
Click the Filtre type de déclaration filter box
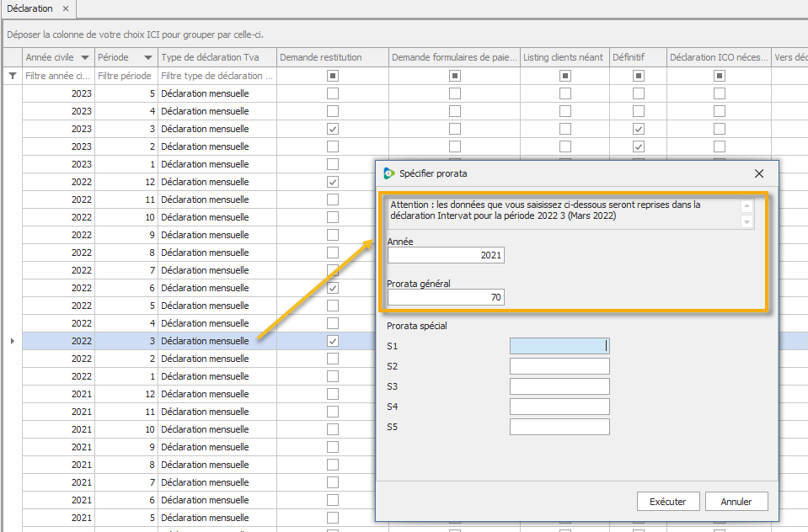217,76
